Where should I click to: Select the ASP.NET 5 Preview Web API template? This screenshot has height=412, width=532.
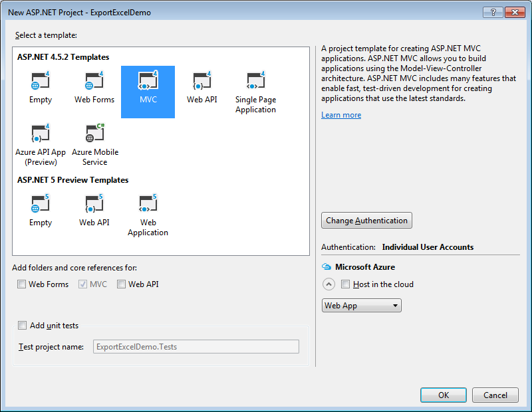[x=94, y=211]
